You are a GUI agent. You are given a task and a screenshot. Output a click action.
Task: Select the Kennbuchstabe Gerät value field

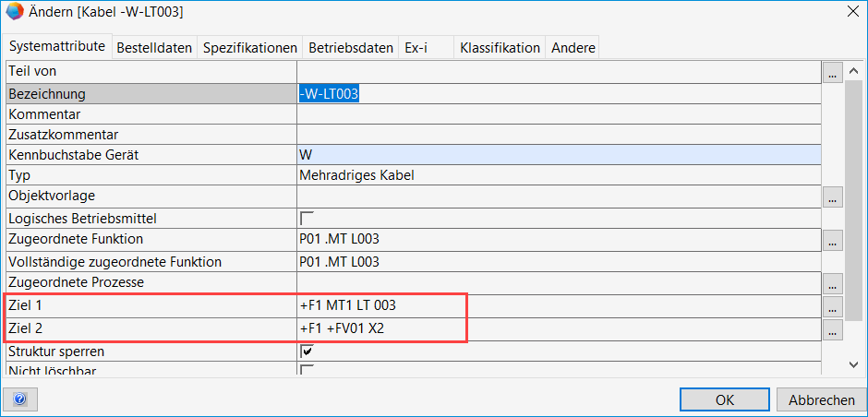click(559, 154)
